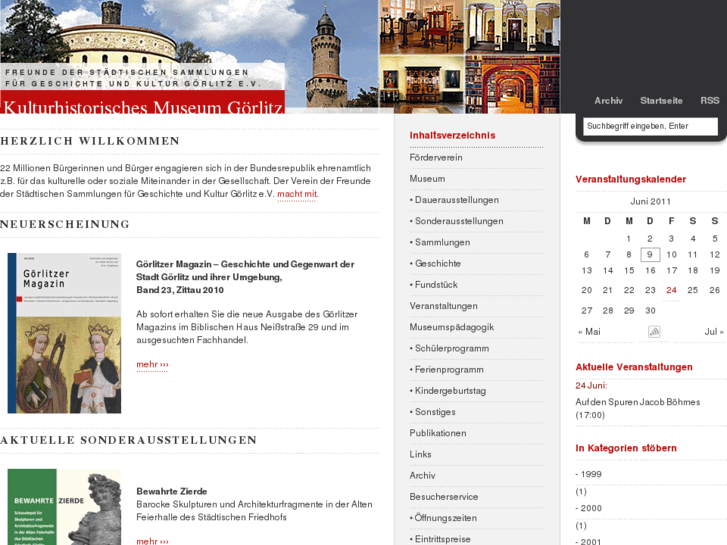This screenshot has width=727, height=545.
Task: Open Geschichte menu entry
Action: pos(438,263)
